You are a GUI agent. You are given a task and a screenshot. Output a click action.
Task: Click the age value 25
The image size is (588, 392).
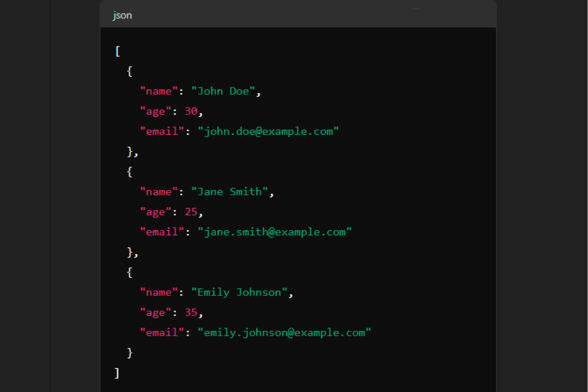pos(191,211)
